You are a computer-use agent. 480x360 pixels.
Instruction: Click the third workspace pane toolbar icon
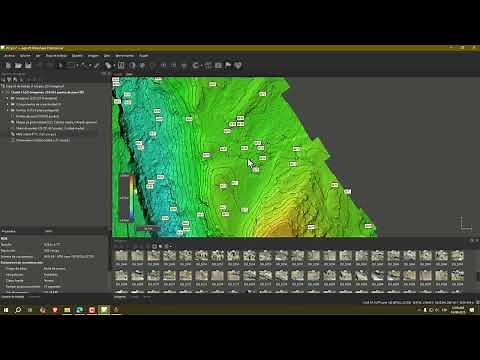point(15,80)
